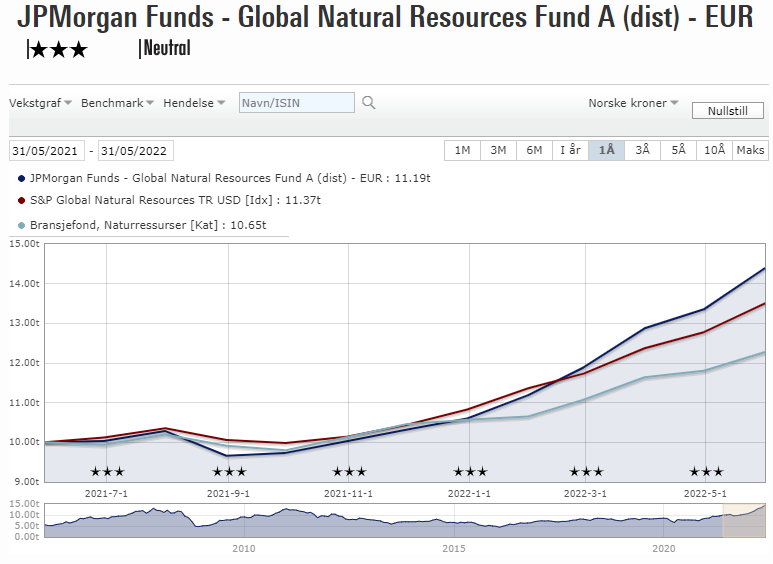773x564 pixels.
Task: Click the star rating marker at 2021-9-1
Action: [229, 472]
